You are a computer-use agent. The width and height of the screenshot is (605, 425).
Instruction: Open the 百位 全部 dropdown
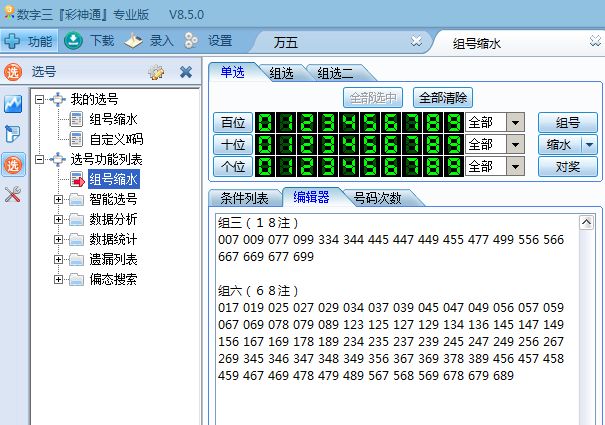point(515,123)
